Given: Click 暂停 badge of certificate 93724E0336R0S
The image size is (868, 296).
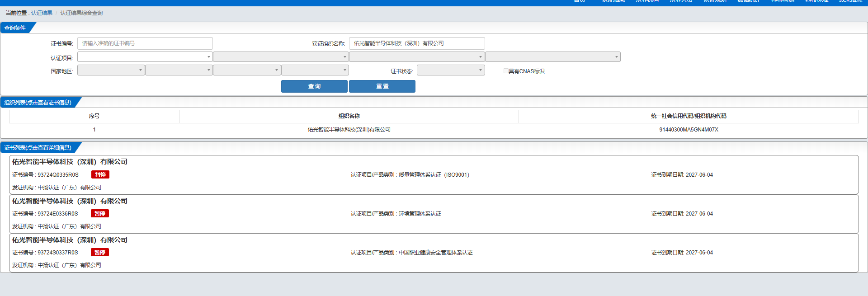Looking at the screenshot, I should click(x=100, y=214).
